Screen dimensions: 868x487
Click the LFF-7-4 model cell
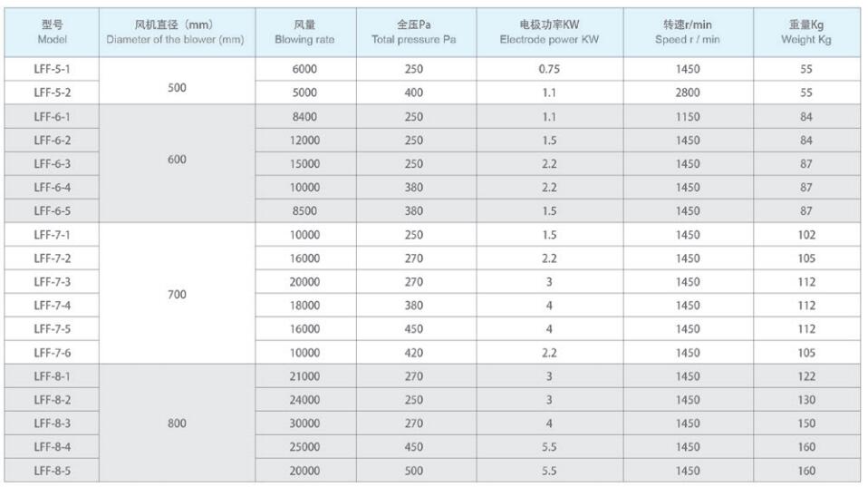tap(52, 305)
